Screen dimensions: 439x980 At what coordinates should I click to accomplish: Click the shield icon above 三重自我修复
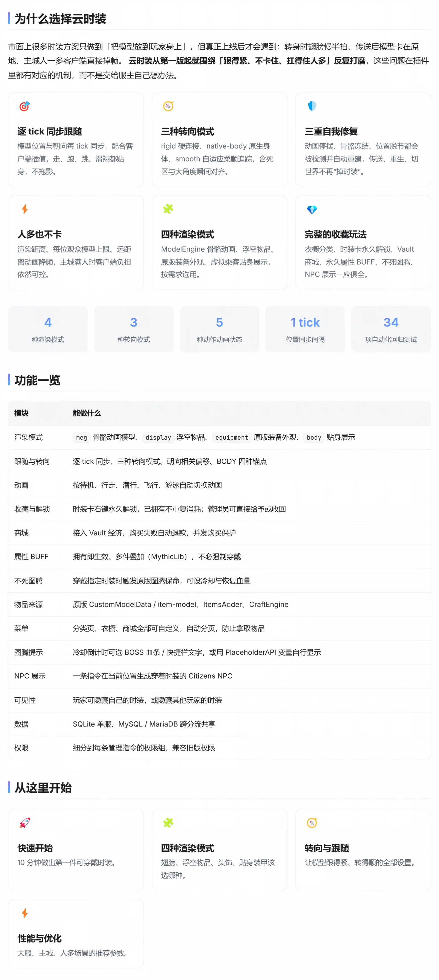pos(312,106)
